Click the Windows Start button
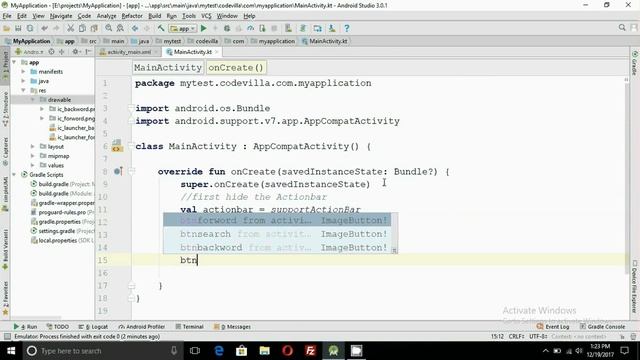Screen dimensions: 640x360 11,351
